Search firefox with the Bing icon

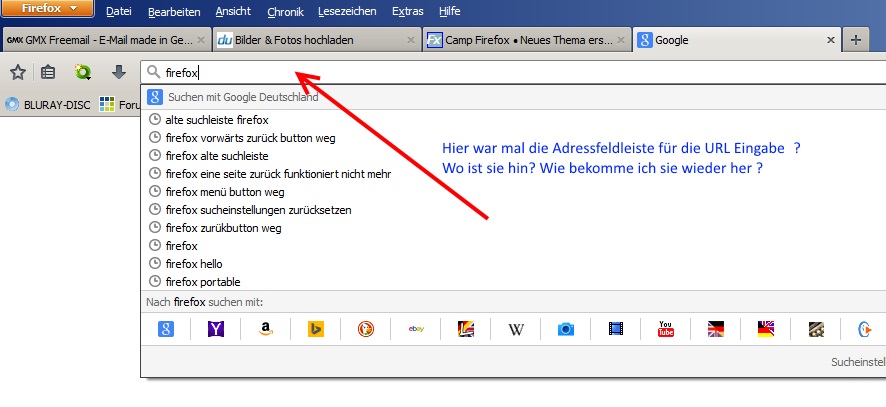coord(316,329)
